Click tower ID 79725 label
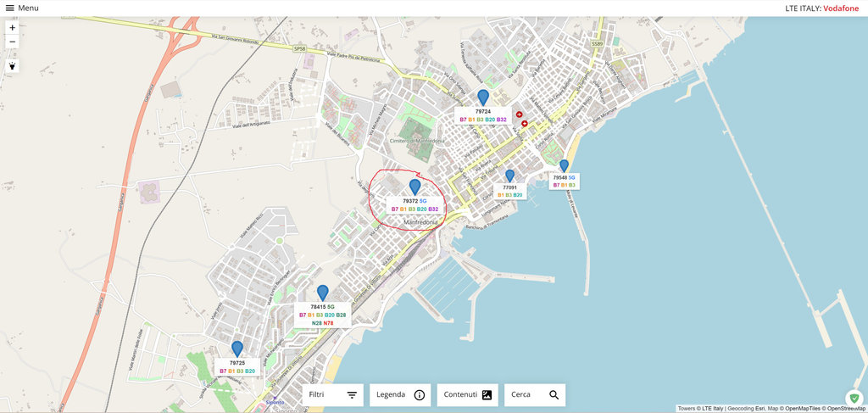This screenshot has width=868, height=413. 237,363
